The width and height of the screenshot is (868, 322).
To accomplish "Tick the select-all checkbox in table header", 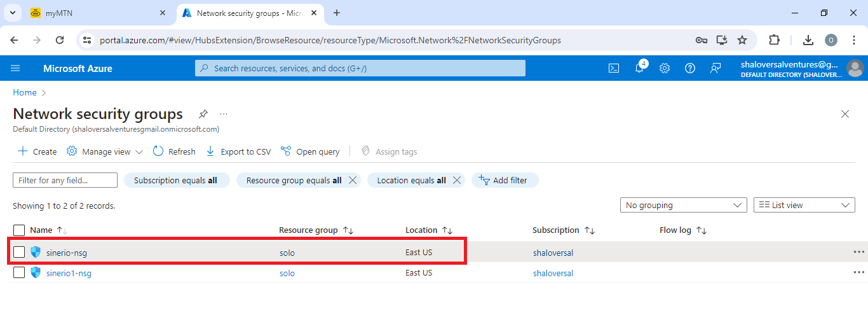I will pyautogui.click(x=19, y=230).
